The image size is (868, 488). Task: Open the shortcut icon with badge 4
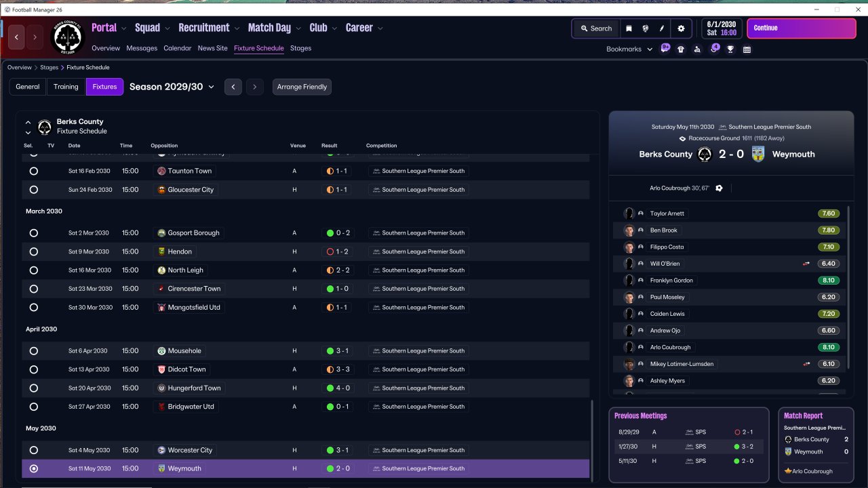coord(714,49)
